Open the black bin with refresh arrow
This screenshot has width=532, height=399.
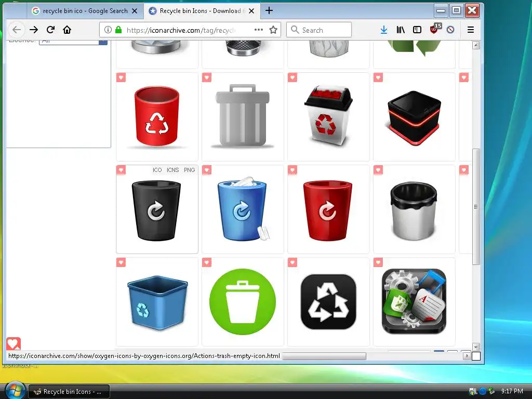pyautogui.click(x=156, y=210)
